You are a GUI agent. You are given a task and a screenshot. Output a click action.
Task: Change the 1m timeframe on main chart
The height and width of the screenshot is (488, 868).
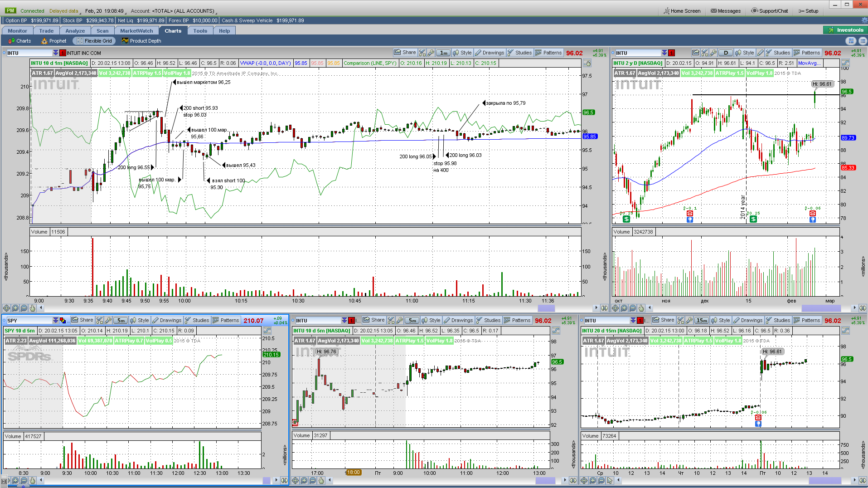point(444,53)
